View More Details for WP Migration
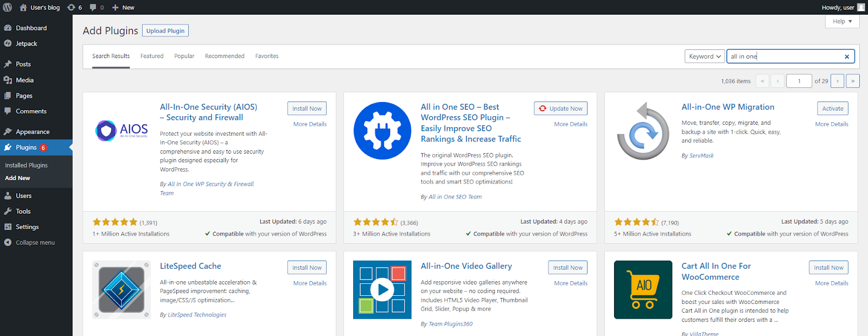 point(832,124)
